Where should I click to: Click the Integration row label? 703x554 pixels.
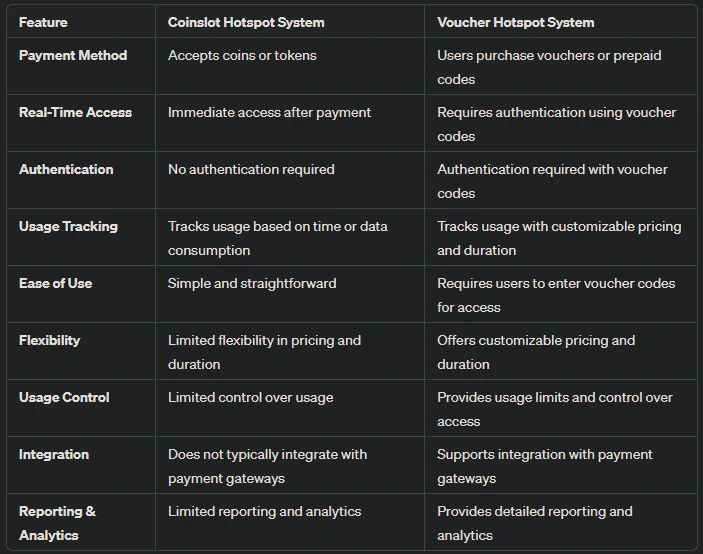tap(54, 454)
